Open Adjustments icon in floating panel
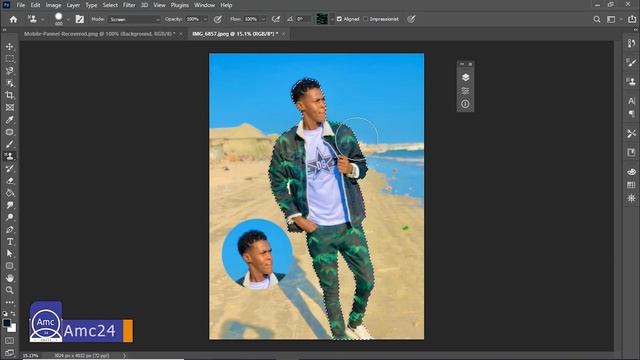This screenshot has height=360, width=640. tap(465, 91)
